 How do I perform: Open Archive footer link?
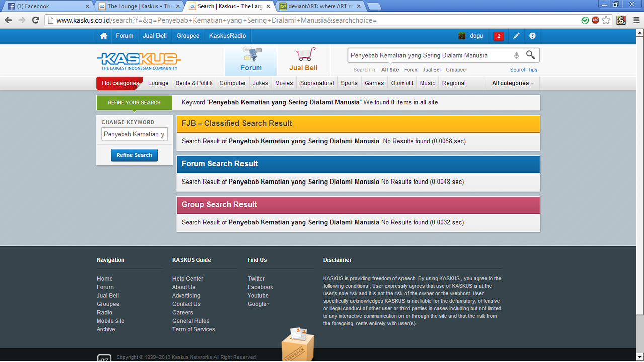click(106, 329)
